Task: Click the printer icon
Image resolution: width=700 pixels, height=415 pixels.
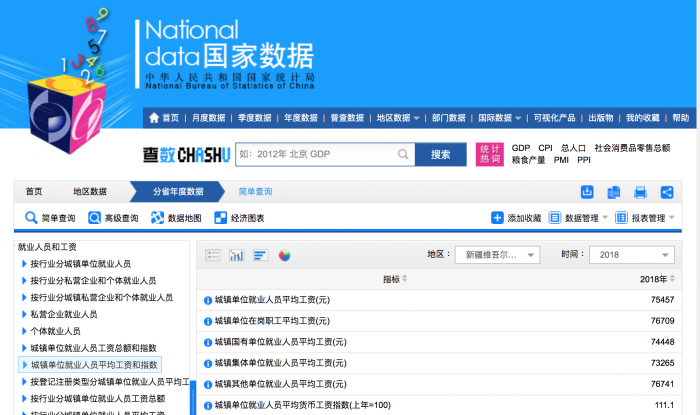Action: (x=640, y=192)
